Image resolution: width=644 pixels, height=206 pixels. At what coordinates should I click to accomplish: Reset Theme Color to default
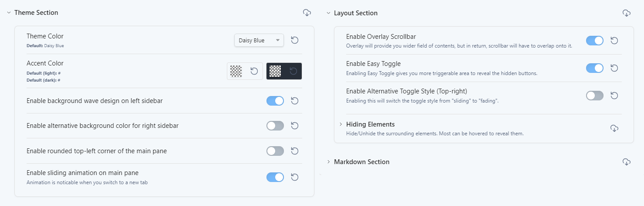coord(295,40)
